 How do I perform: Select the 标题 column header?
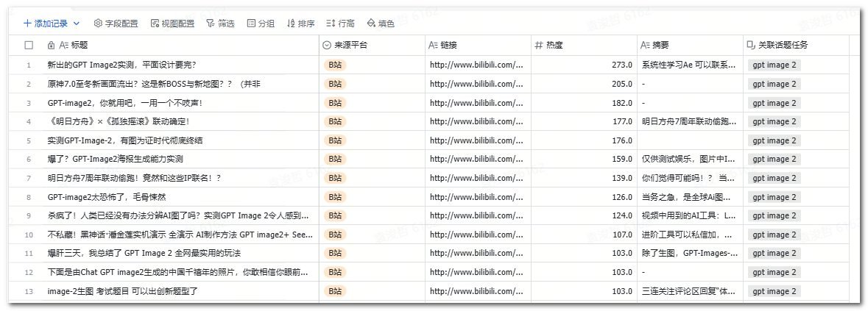click(180, 46)
